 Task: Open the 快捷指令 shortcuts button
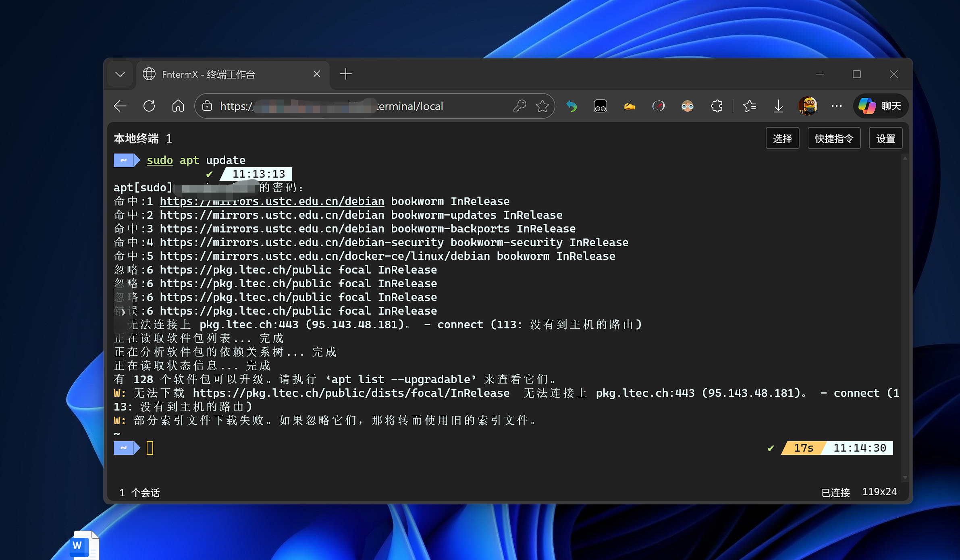click(834, 139)
